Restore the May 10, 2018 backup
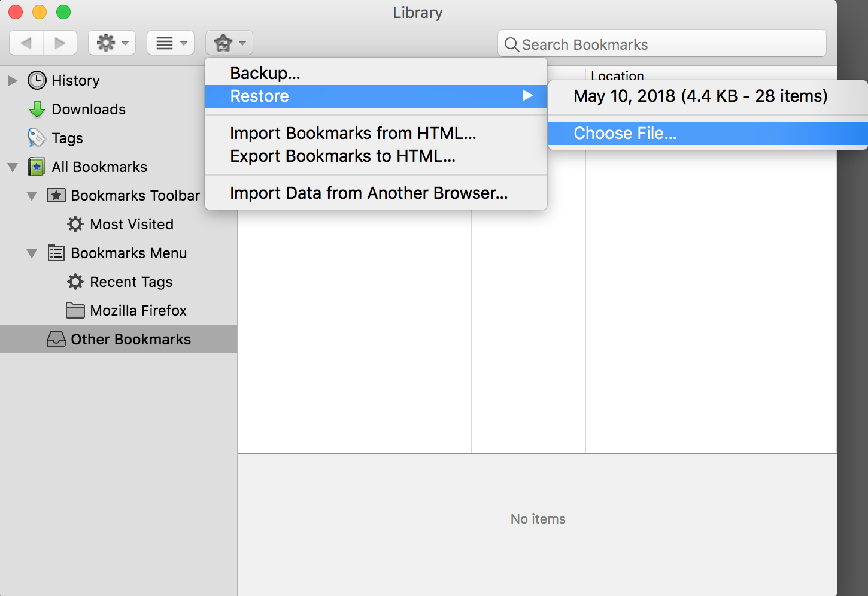Image resolution: width=868 pixels, height=596 pixels. point(700,96)
